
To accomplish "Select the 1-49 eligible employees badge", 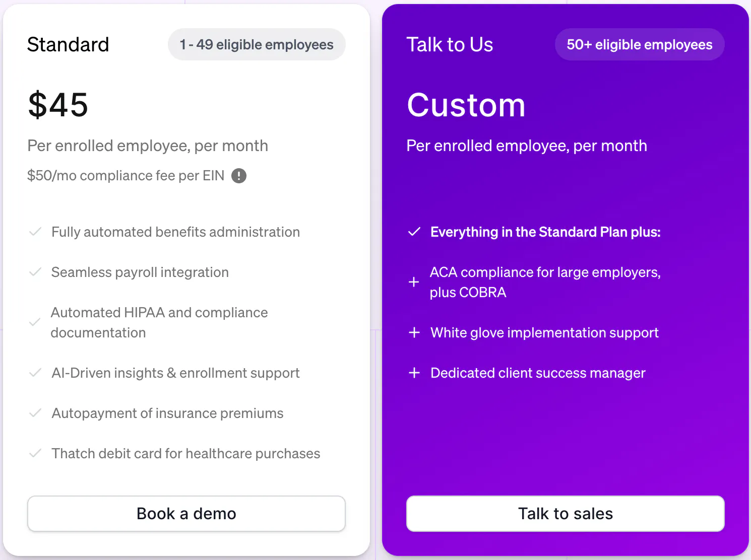I will click(x=256, y=44).
